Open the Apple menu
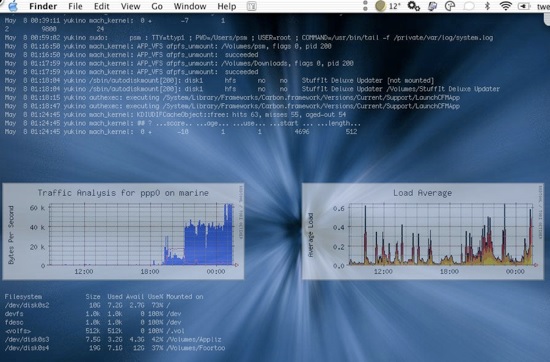Viewport: 550px width, 362px height. pyautogui.click(x=13, y=6)
